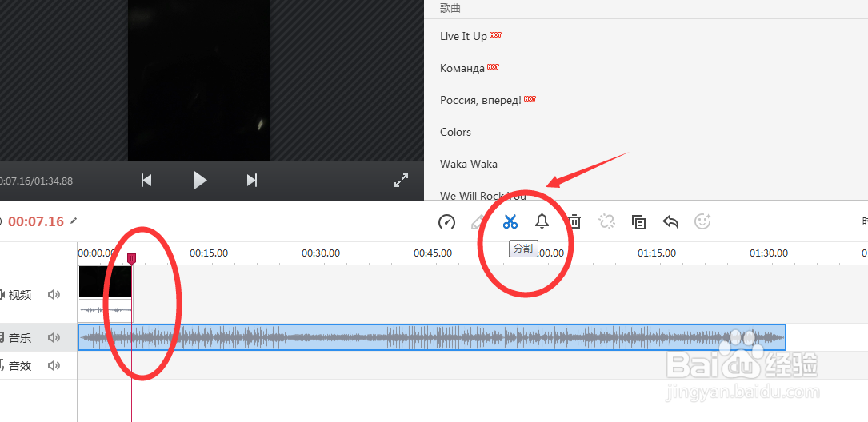Click the speed adjustment gauge icon
Image resolution: width=868 pixels, height=422 pixels.
pos(446,221)
